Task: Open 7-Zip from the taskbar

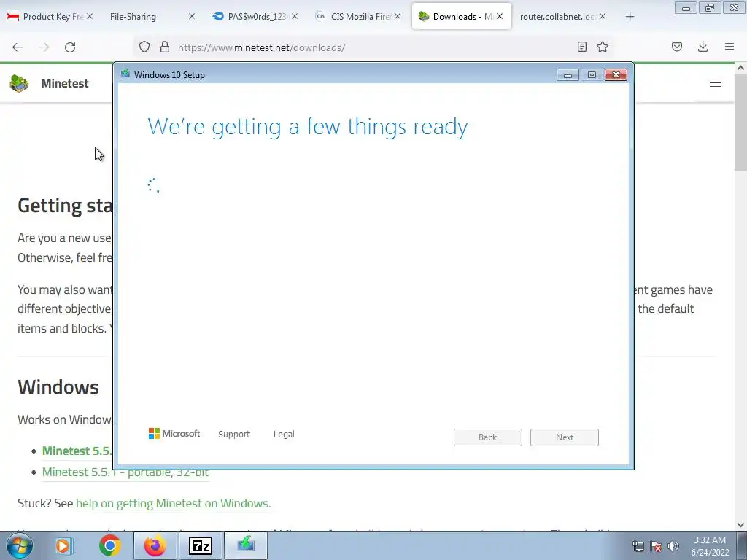Action: click(x=200, y=545)
